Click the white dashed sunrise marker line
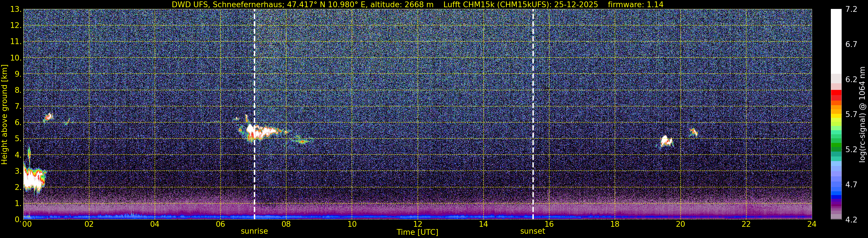The image size is (868, 238). click(254, 114)
